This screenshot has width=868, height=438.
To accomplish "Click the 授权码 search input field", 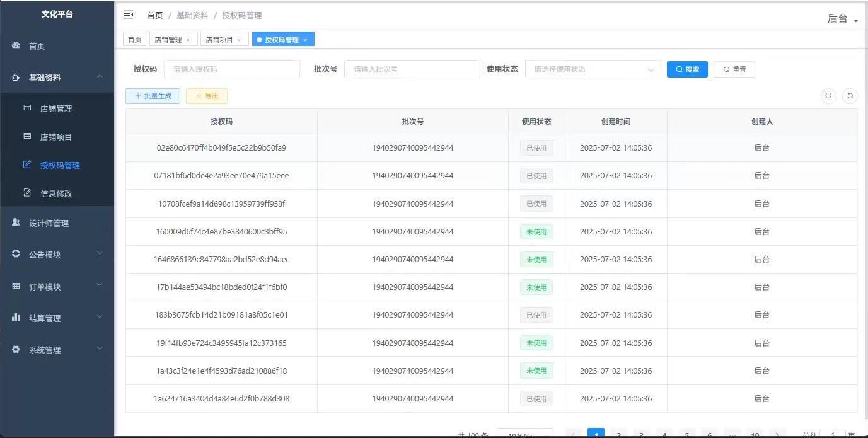I will (x=231, y=69).
